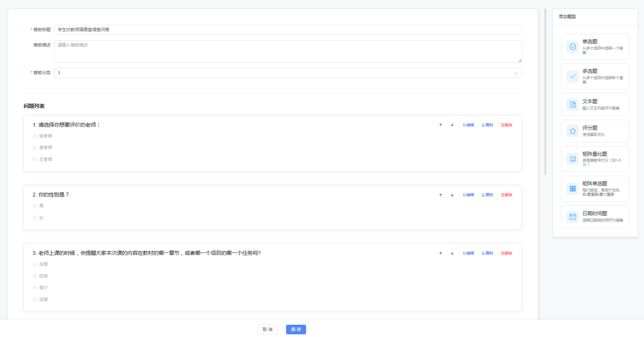Select the 张老师 radio option
Image resolution: width=644 pixels, height=337 pixels.
(x=35, y=136)
